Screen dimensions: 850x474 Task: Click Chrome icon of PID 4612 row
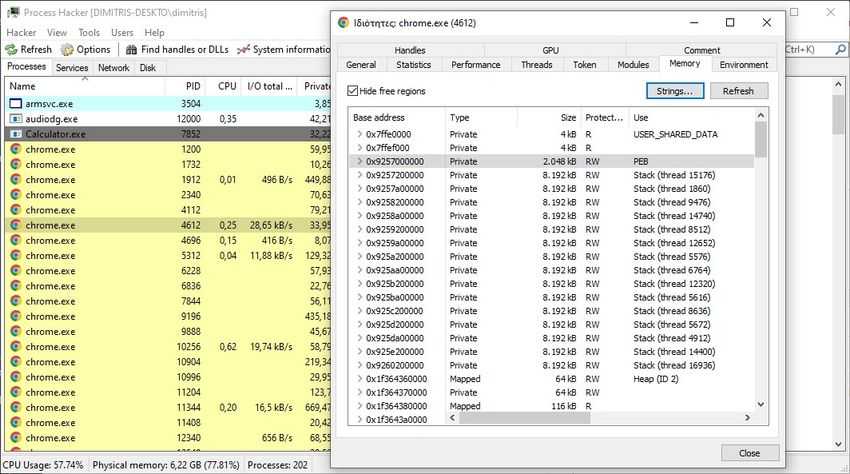[x=16, y=225]
